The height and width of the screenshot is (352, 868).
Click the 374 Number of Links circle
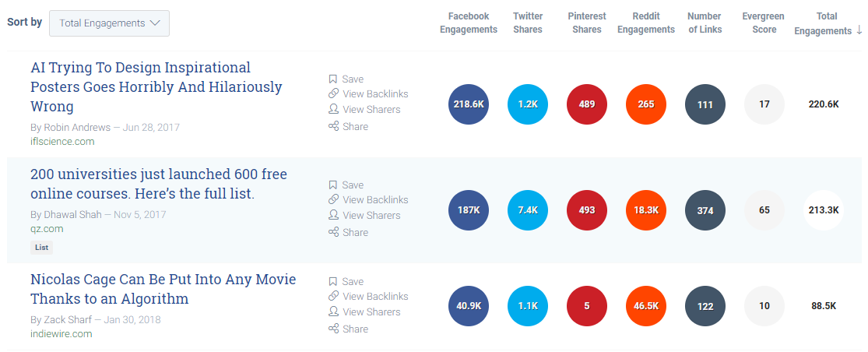click(705, 210)
